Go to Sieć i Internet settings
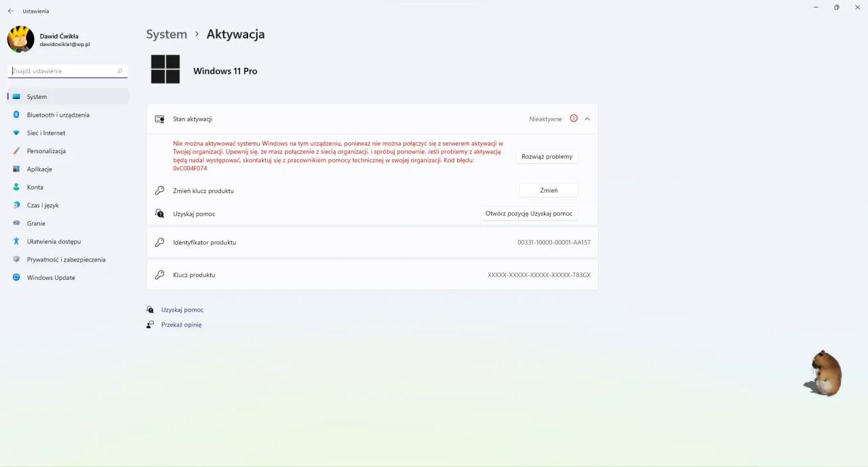Screen dimensions: 868x467 tap(68, 133)
